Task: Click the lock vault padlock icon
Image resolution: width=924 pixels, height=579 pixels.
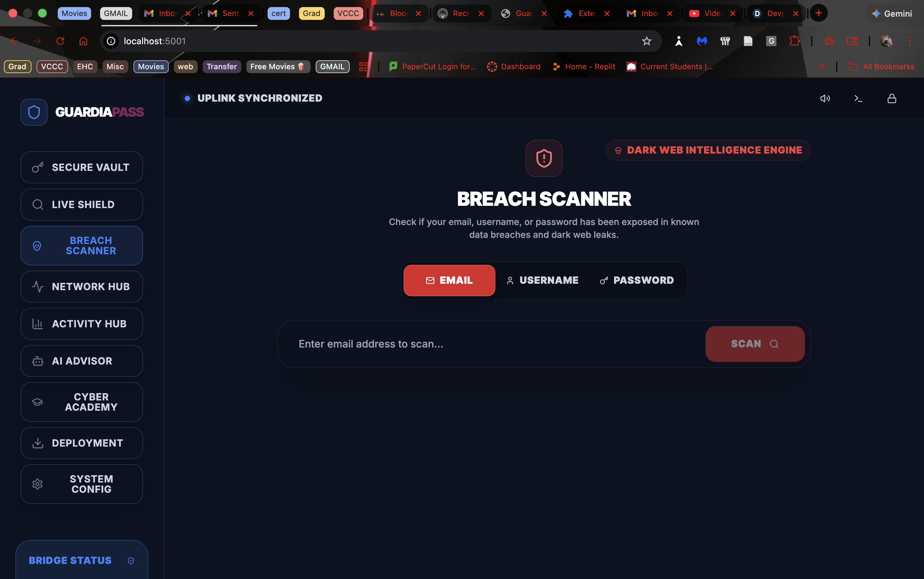Action: 892,98
